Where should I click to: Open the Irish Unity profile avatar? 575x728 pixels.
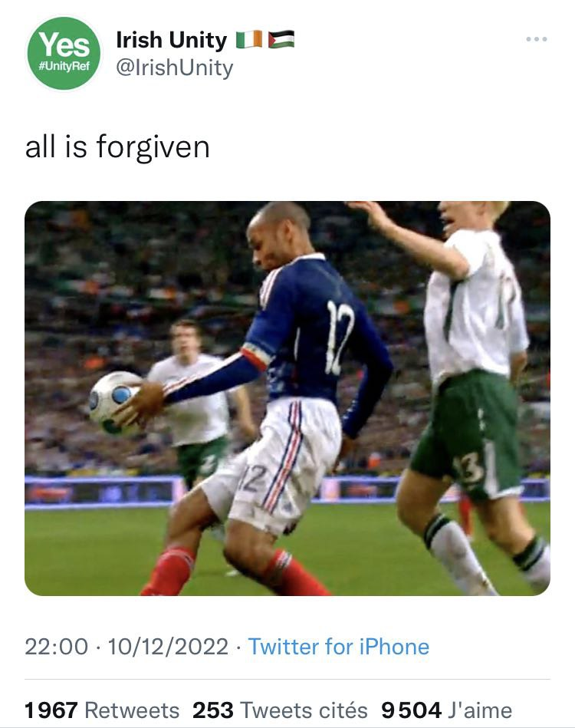(64, 54)
